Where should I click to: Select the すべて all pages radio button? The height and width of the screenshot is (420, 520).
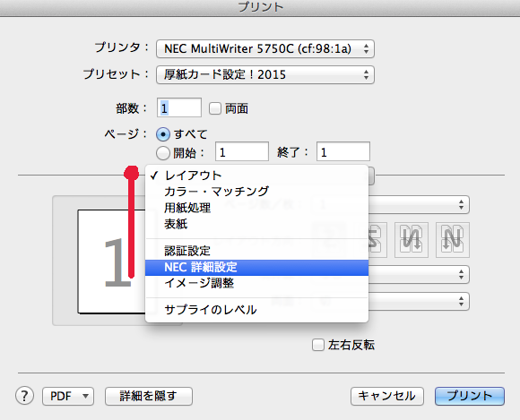[x=163, y=134]
